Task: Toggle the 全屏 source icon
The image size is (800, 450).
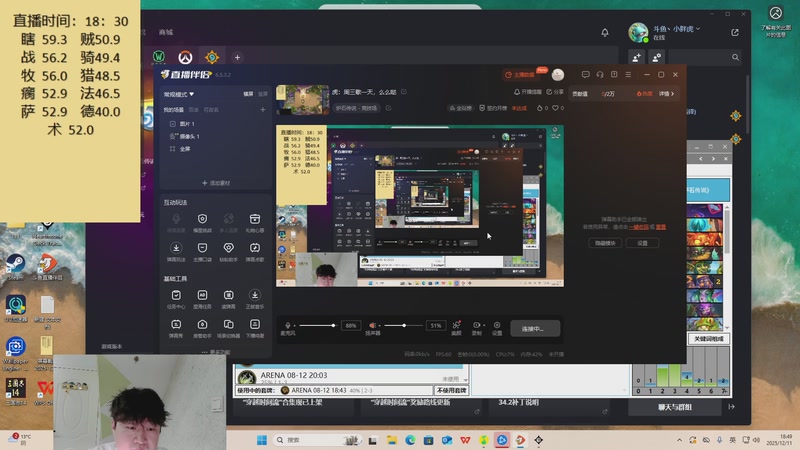Action: pos(172,149)
